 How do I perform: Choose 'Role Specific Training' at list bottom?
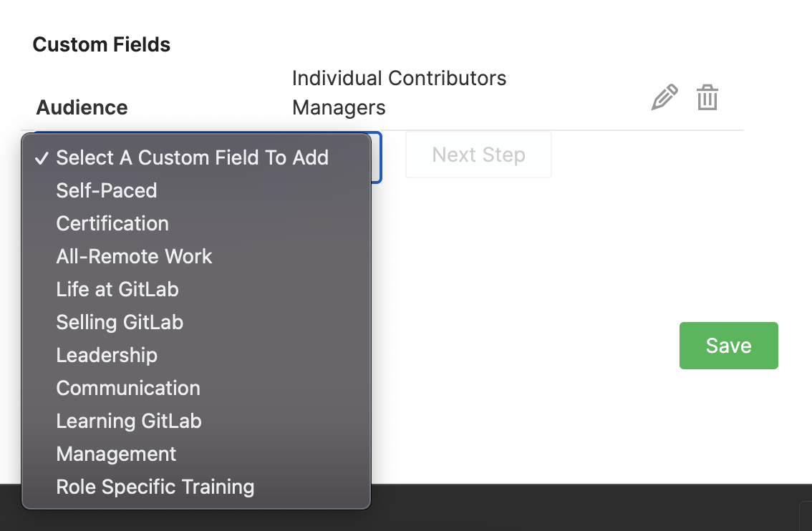point(155,487)
